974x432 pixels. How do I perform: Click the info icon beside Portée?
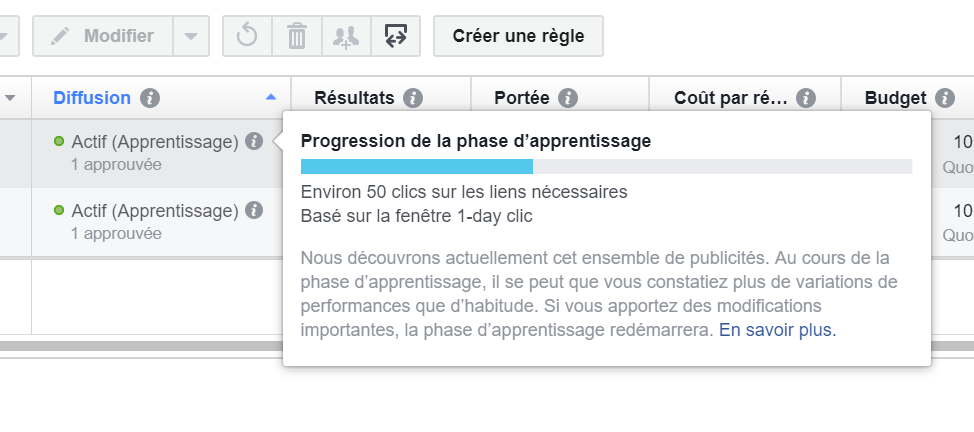click(x=568, y=98)
